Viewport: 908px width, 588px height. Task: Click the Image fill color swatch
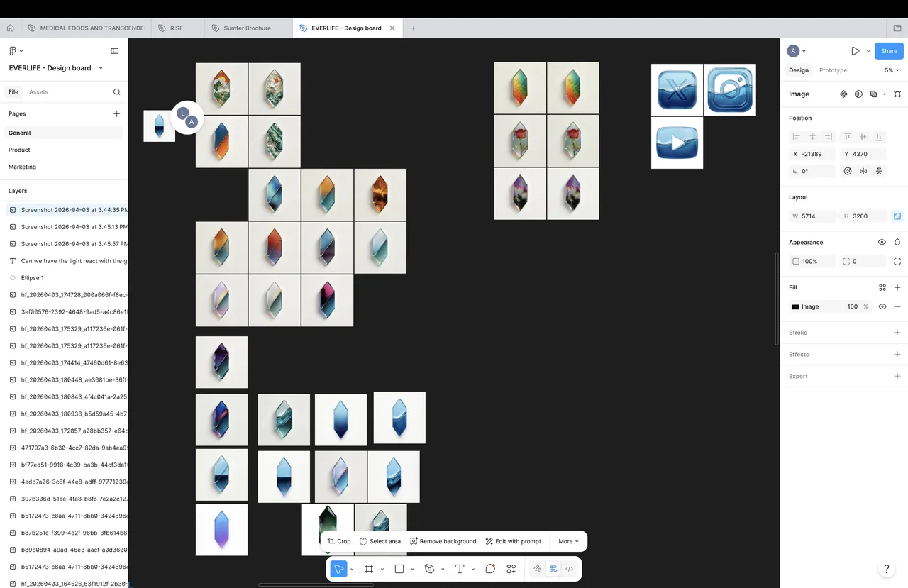click(x=795, y=307)
